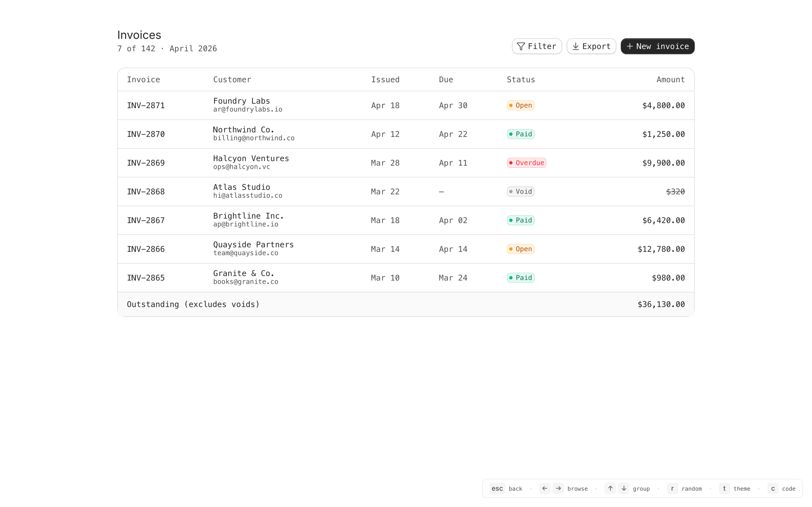Click the Status column header
Viewport: 812px width, 507px height.
pyautogui.click(x=520, y=79)
